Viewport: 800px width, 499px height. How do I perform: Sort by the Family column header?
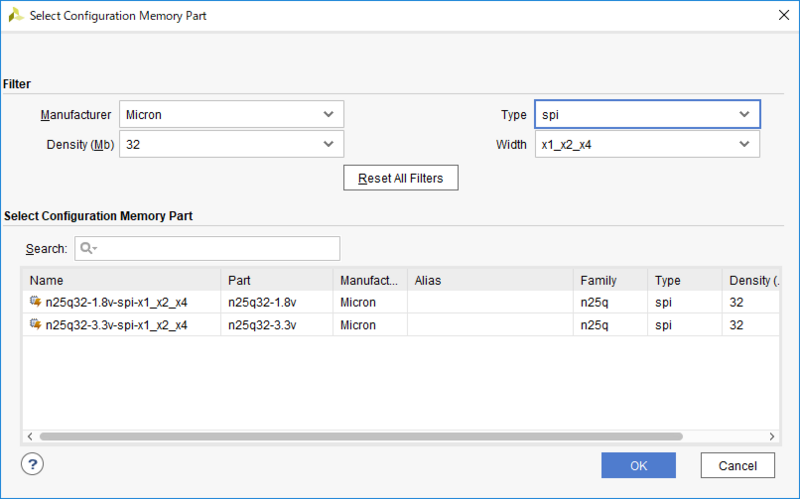pos(610,280)
